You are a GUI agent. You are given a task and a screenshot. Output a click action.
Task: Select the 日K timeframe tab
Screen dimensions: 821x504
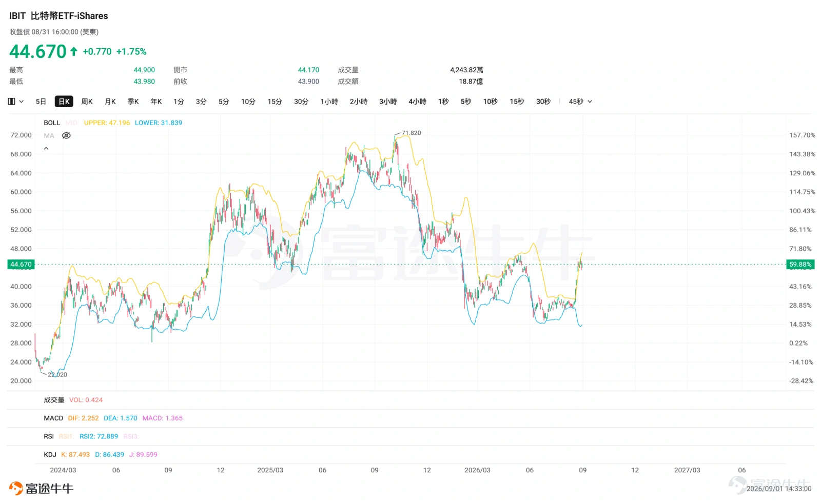point(64,102)
